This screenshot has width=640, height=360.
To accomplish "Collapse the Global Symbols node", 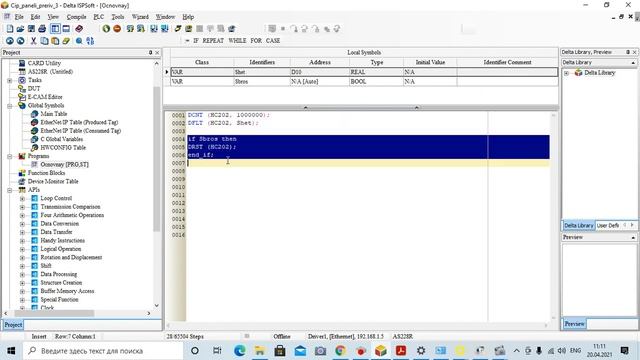I will 10,106.
